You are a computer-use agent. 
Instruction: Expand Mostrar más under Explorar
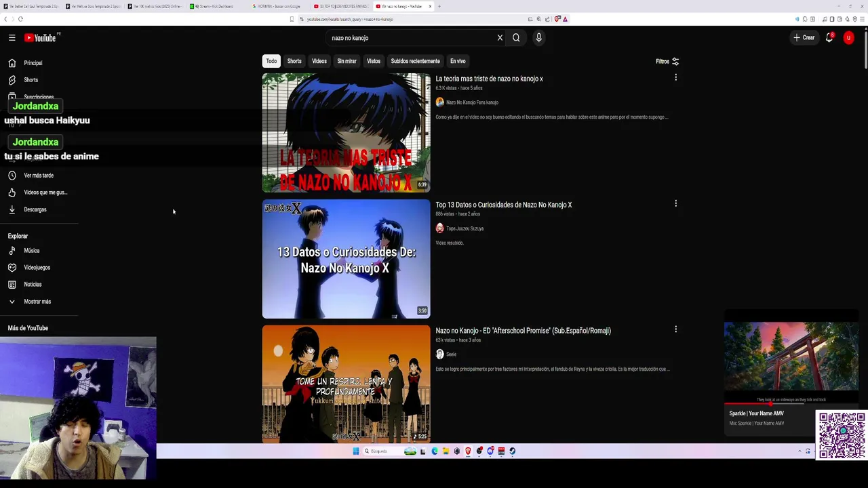tap(37, 302)
